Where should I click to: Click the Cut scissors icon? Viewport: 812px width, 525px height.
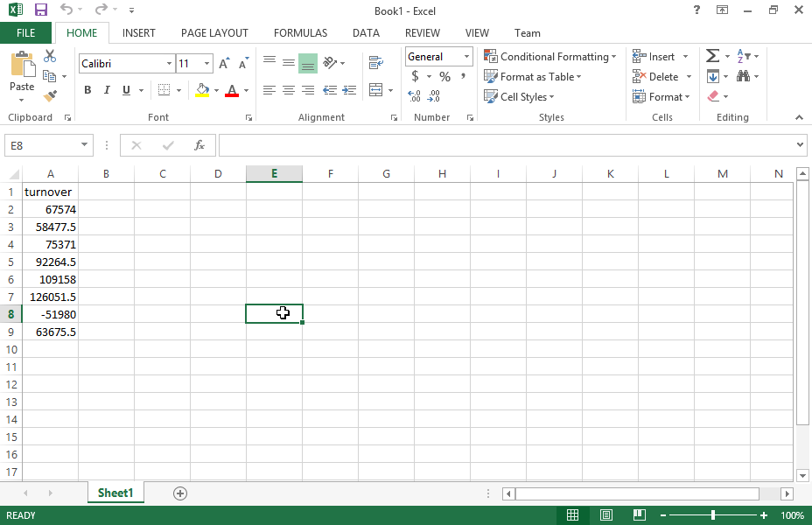(50, 56)
